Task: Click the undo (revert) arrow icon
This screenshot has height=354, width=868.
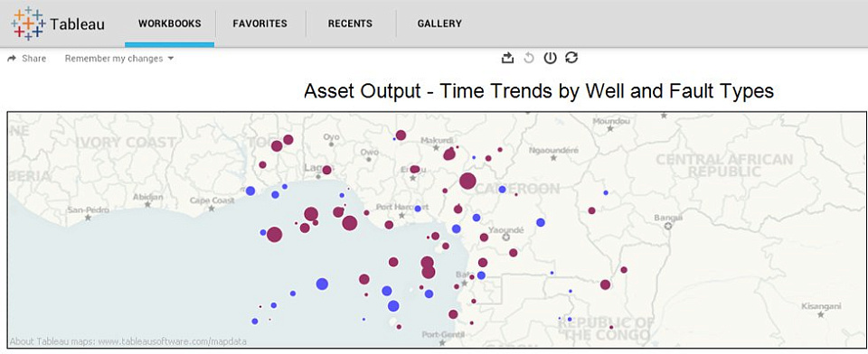Action: (529, 58)
